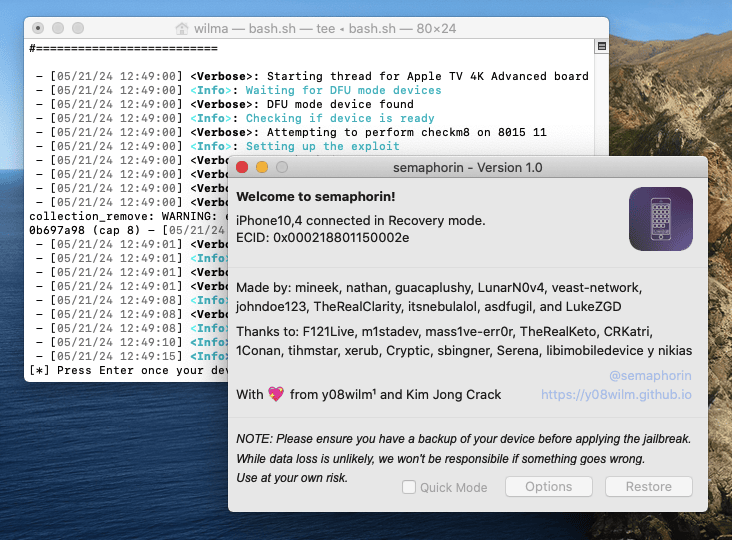The height and width of the screenshot is (540, 732).
Task: Click the home folder icon in Terminal title
Action: (181, 29)
